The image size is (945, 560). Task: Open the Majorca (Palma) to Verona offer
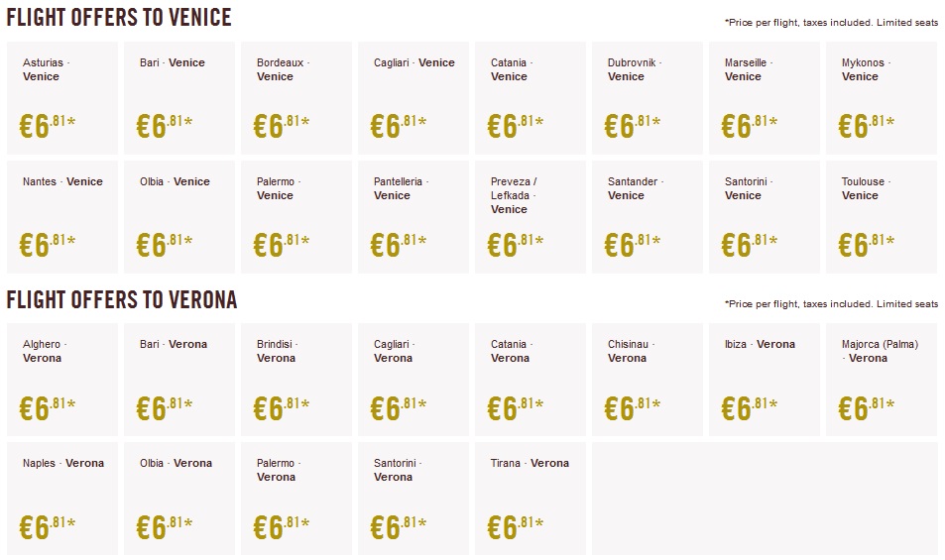point(881,379)
